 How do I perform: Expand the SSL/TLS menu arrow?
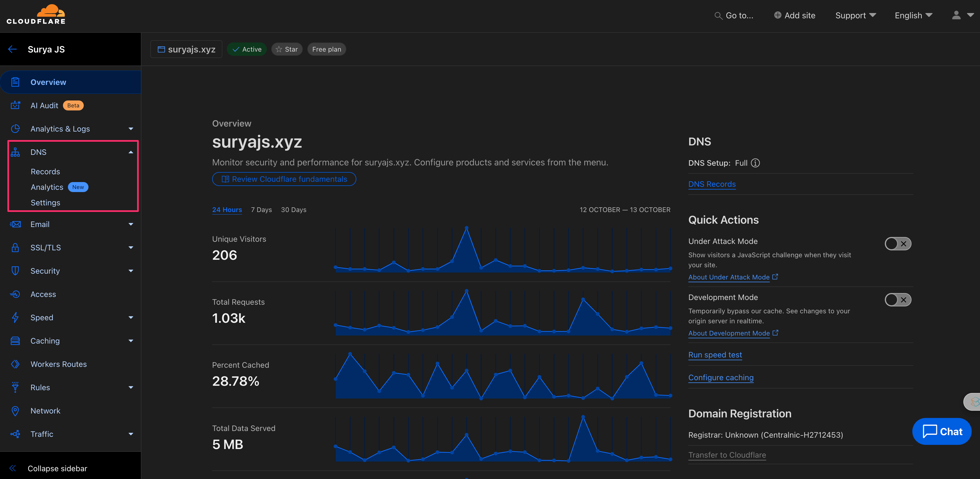click(x=131, y=248)
